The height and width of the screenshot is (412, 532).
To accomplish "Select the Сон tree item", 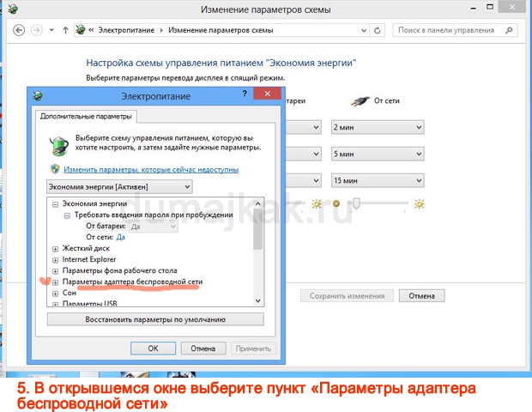I will coord(70,293).
